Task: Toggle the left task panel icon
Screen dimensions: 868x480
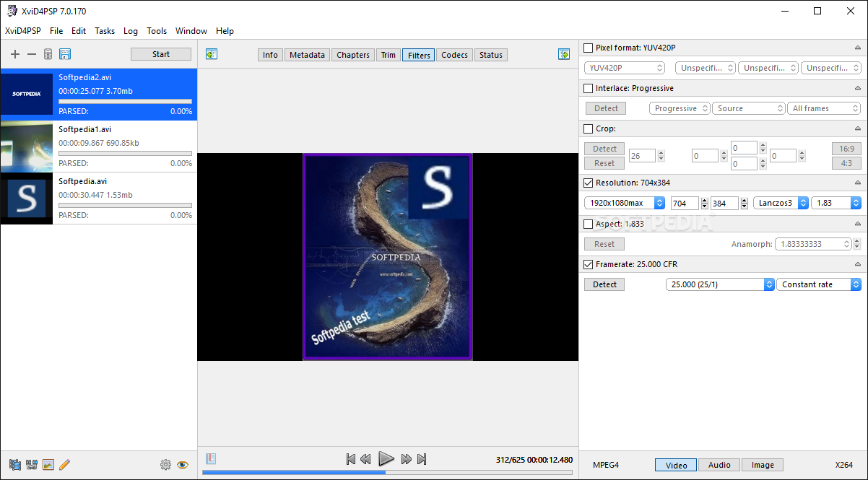Action: (x=212, y=54)
